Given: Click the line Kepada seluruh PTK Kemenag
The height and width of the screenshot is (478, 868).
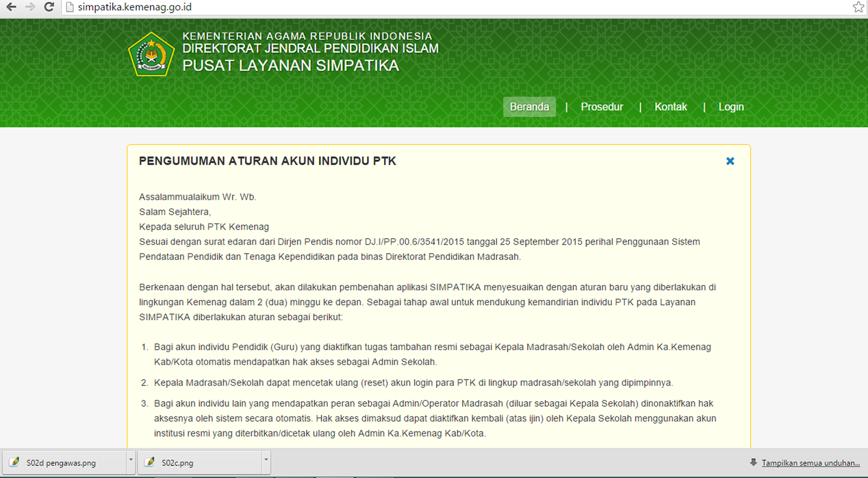Looking at the screenshot, I should click(x=204, y=227).
